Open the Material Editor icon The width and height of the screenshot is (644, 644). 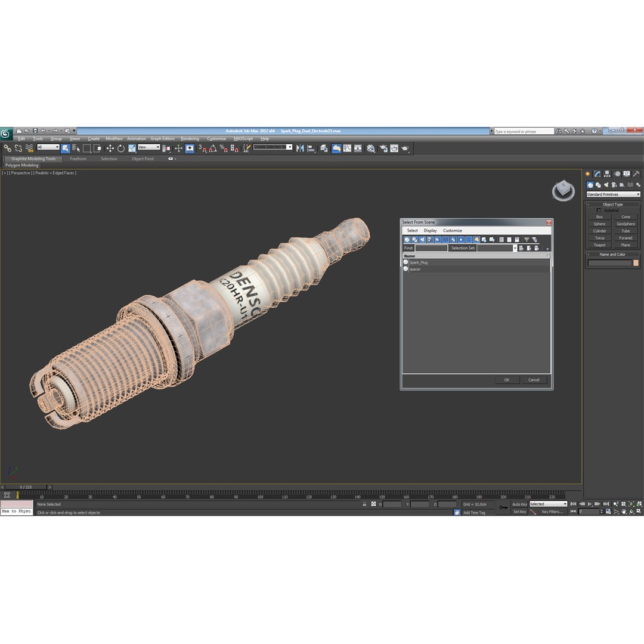[371, 148]
